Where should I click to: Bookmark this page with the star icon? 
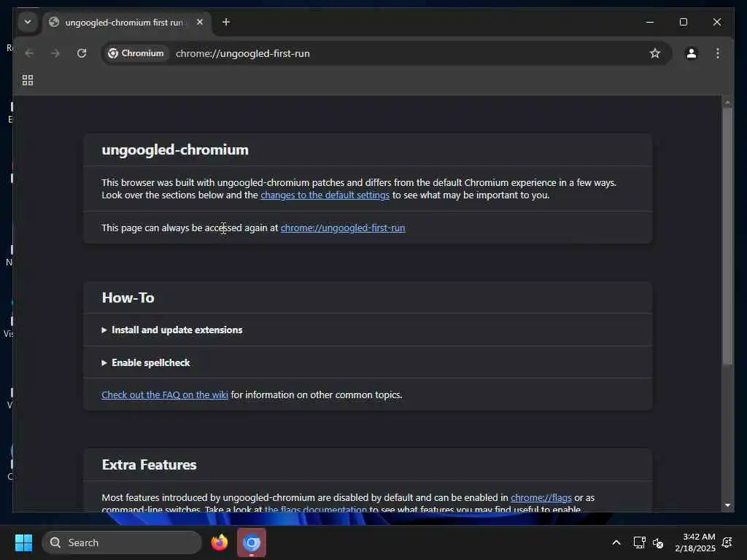655,53
